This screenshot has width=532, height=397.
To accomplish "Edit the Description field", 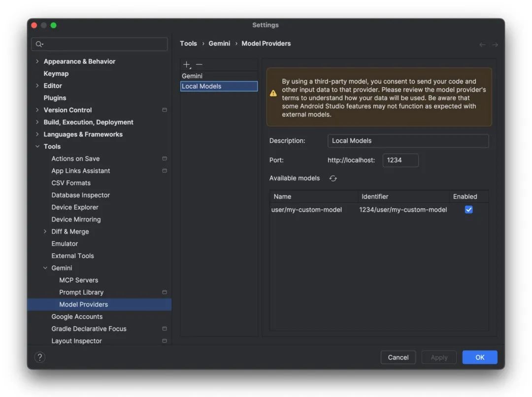I will (408, 141).
